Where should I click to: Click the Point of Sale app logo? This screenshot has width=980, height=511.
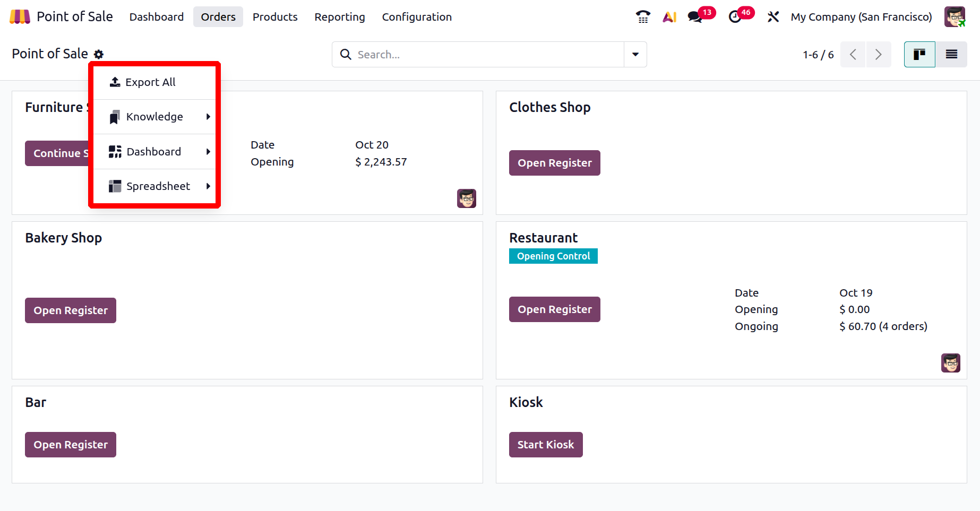point(20,17)
